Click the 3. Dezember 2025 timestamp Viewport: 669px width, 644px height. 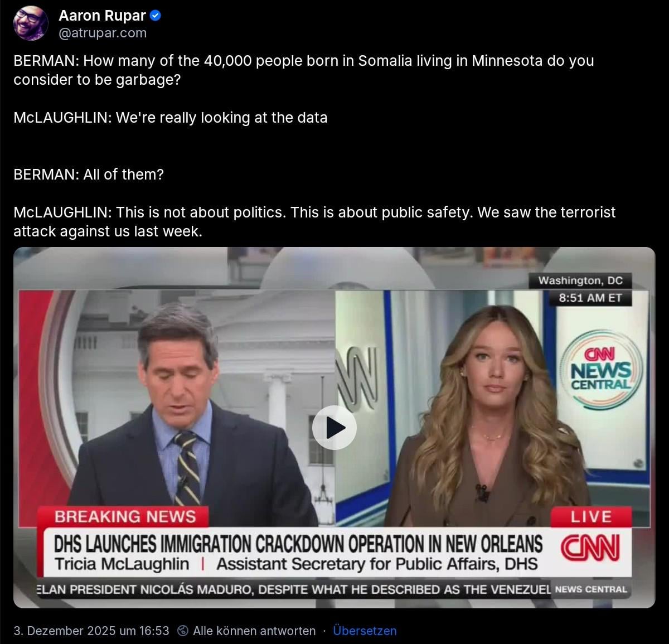coord(91,631)
